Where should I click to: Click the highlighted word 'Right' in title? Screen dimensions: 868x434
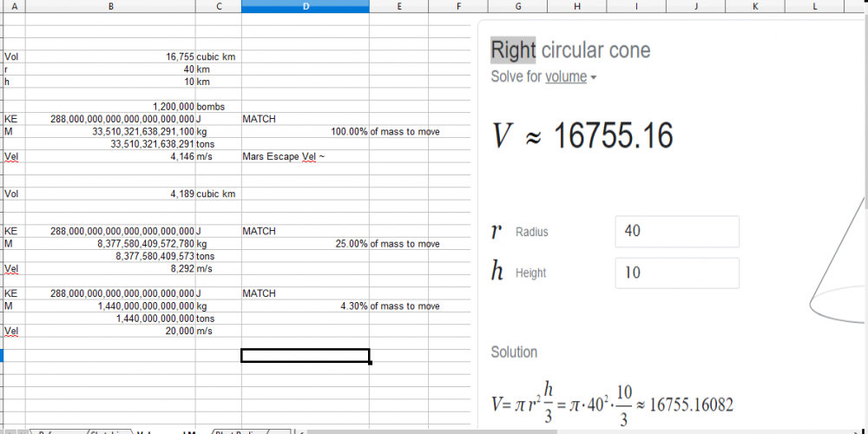(x=513, y=50)
